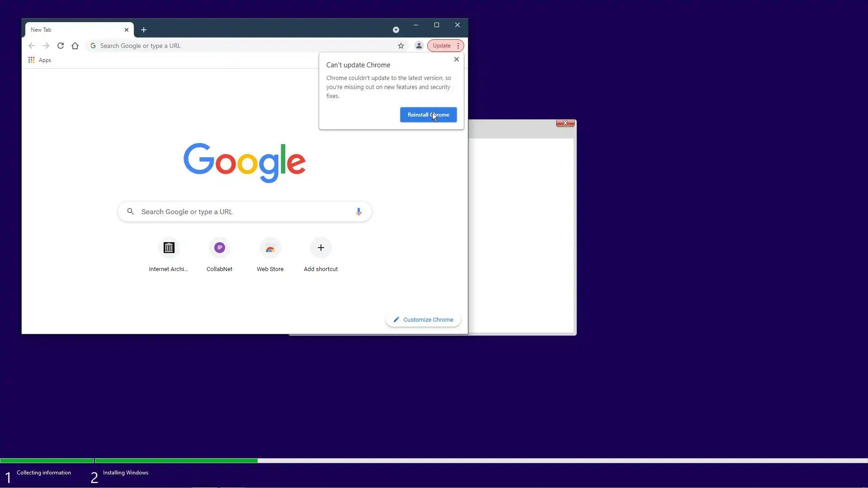The image size is (868, 488).
Task: Click the Customize Chrome button
Action: (423, 319)
